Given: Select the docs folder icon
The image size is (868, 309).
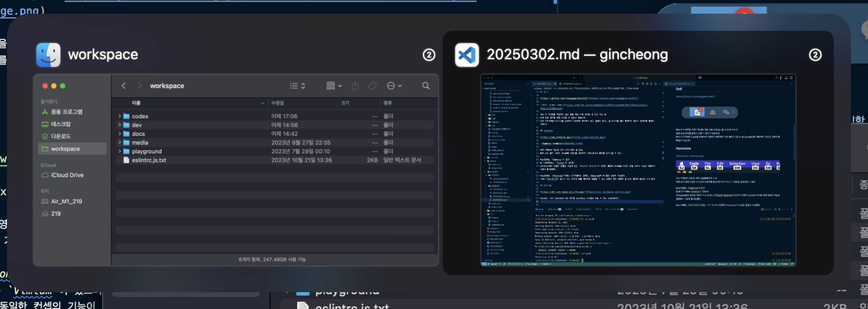Looking at the screenshot, I should tap(127, 134).
